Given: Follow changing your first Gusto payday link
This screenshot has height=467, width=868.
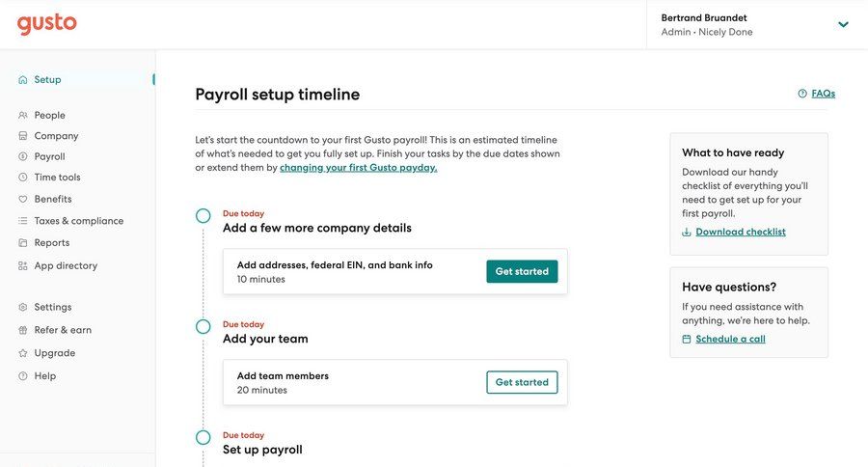Looking at the screenshot, I should pos(358,168).
